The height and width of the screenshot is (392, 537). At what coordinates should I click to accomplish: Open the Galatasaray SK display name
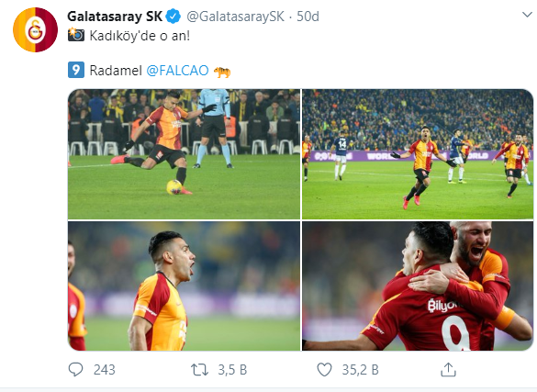pyautogui.click(x=115, y=17)
